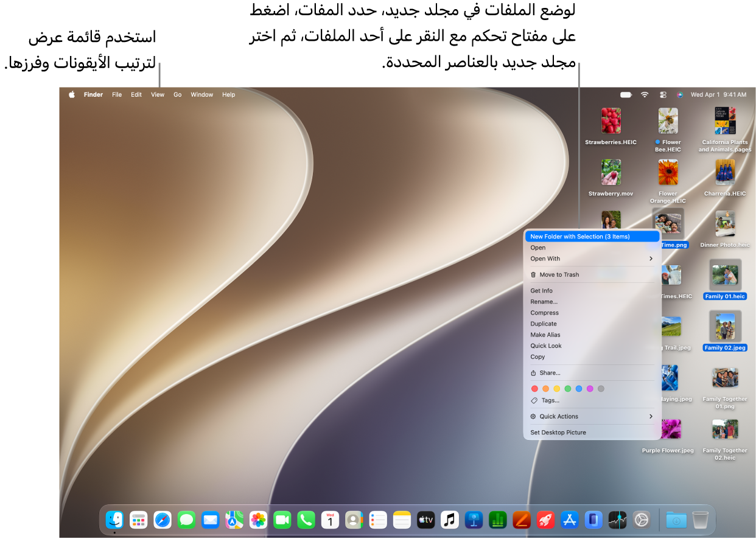This screenshot has height=539, width=756.
Task: Select Move to Trash in the context menu
Action: click(x=592, y=274)
